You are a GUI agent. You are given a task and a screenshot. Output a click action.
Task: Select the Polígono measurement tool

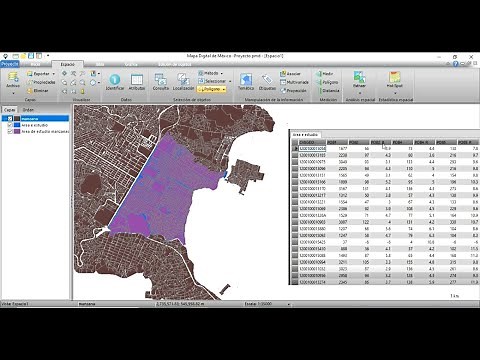pos(327,82)
